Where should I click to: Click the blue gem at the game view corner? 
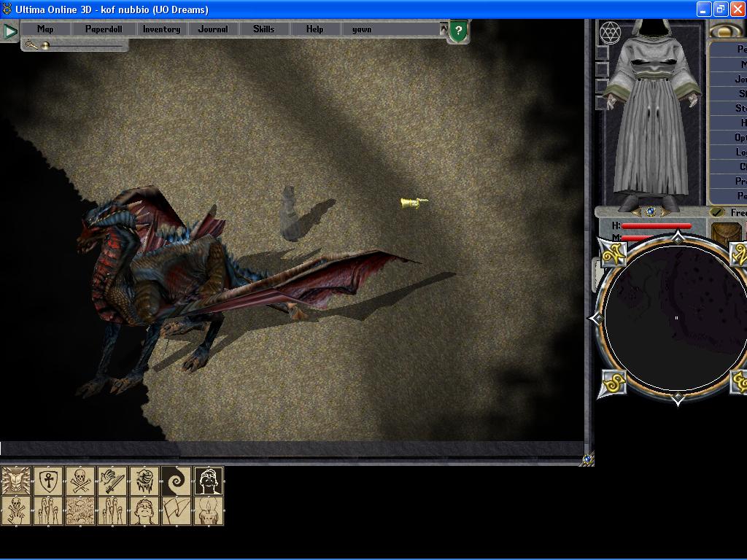587,459
